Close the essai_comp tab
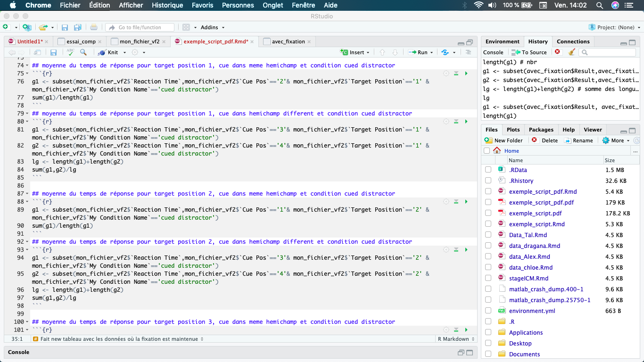 pos(100,41)
